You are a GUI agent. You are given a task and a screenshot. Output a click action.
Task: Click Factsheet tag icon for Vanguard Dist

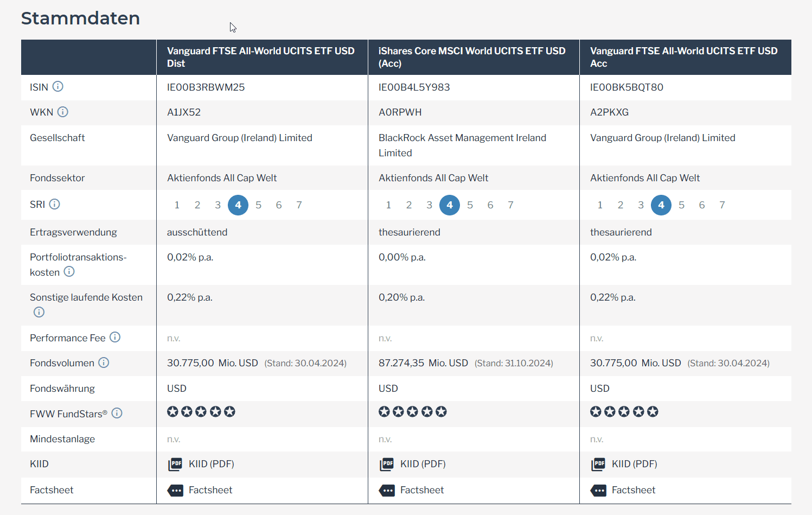tap(175, 491)
